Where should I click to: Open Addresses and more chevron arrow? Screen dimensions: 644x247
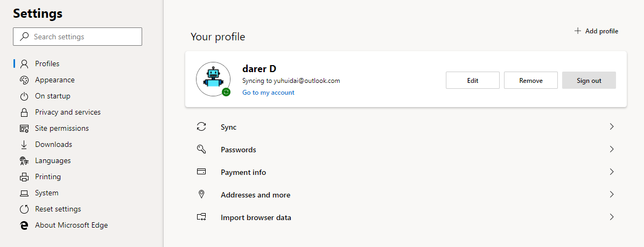pyautogui.click(x=612, y=195)
